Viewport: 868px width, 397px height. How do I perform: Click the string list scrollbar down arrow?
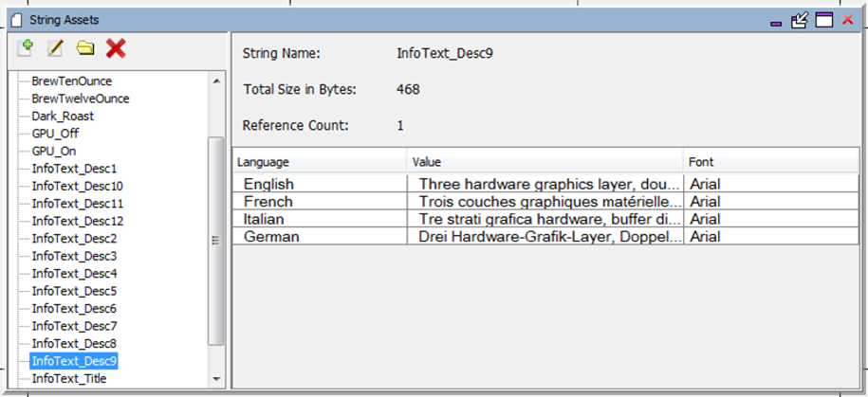(x=216, y=379)
